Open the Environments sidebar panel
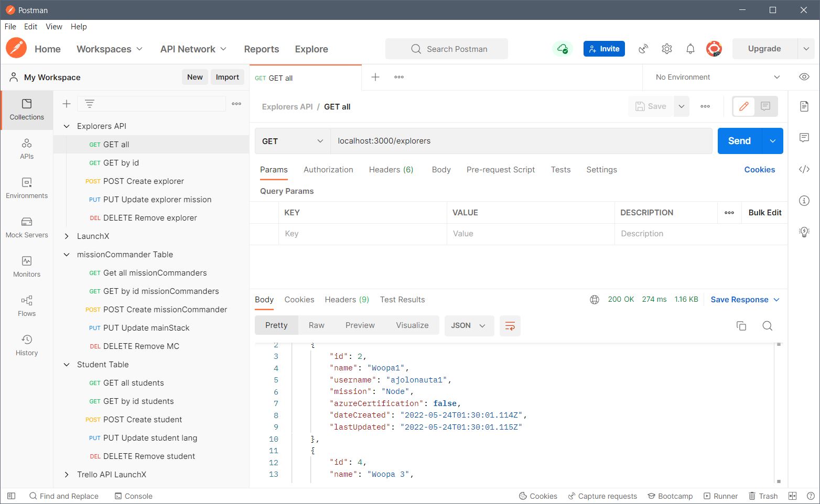Screen dimensions: 820x504 (27, 189)
